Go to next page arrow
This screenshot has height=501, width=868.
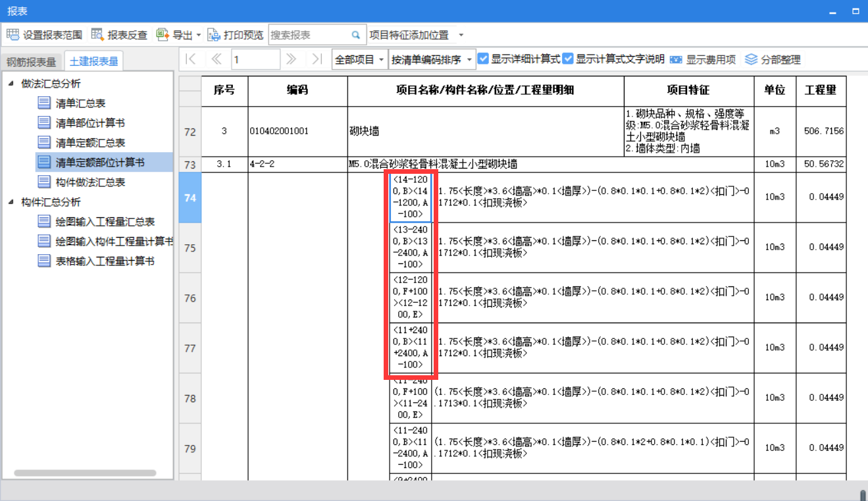(292, 59)
